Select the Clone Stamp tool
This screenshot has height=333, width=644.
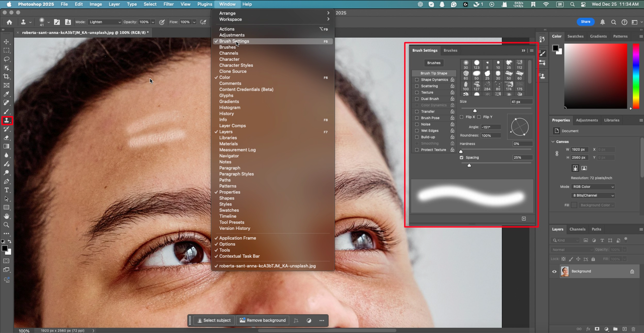7,121
